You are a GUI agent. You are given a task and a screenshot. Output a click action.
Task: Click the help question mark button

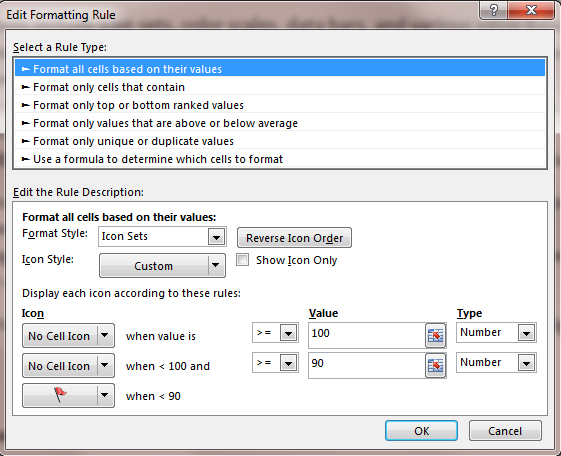click(x=493, y=10)
